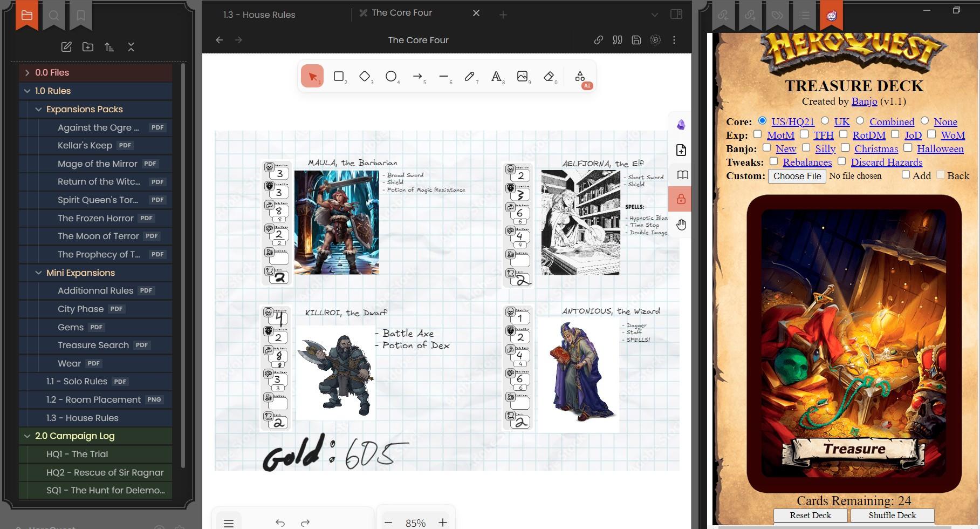Click the Reset Deck button
This screenshot has height=529, width=980.
(x=810, y=516)
